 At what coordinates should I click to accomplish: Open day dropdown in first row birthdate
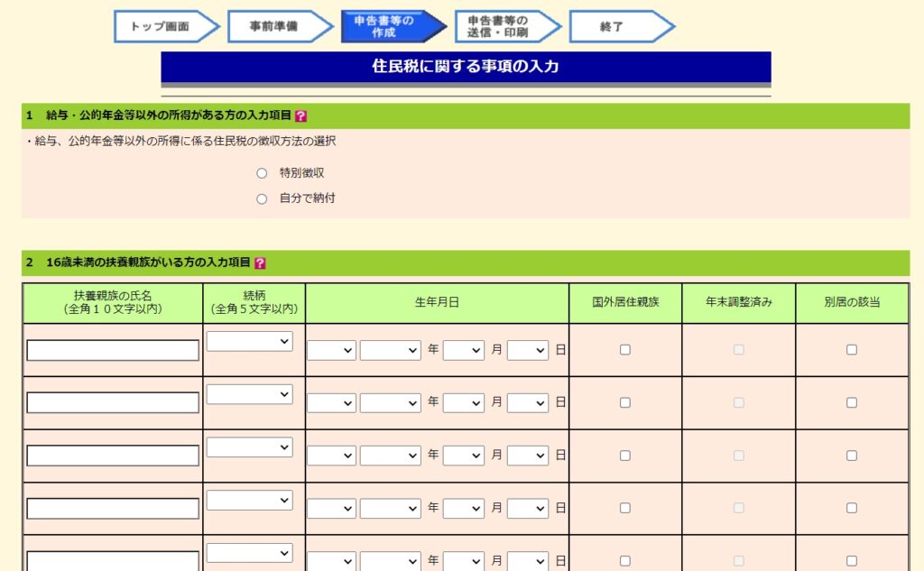[x=528, y=350]
